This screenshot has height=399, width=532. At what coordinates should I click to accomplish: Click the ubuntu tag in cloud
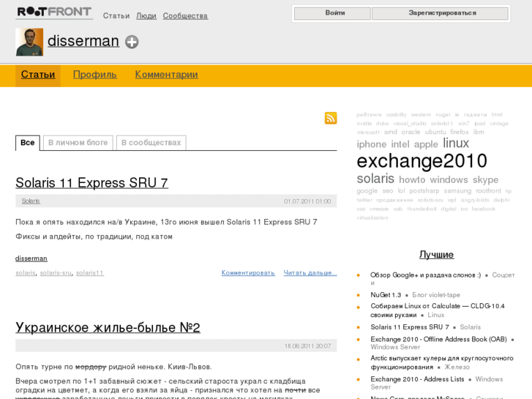pos(435,132)
